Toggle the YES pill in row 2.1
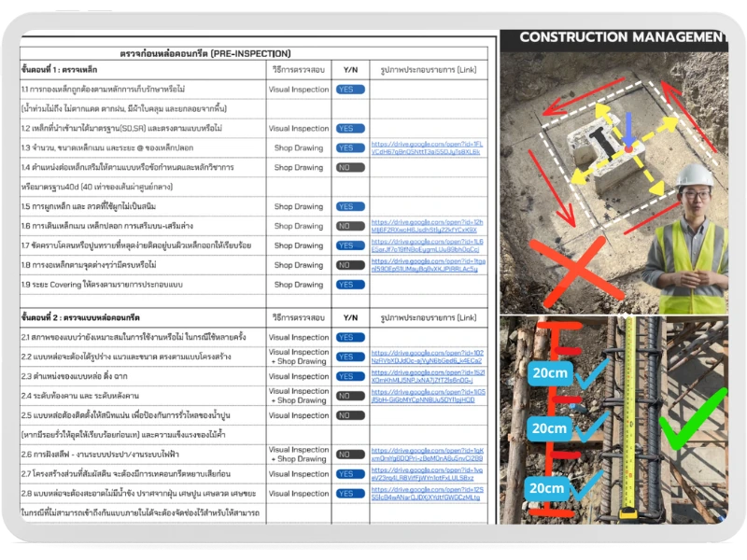Screen dimensions: 747x560 click(x=350, y=338)
